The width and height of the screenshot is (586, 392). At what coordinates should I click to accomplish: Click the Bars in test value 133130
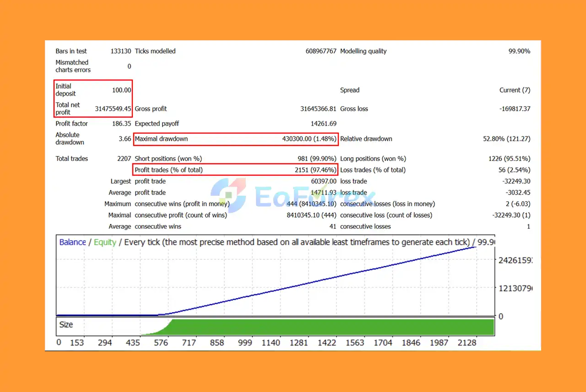pyautogui.click(x=121, y=51)
